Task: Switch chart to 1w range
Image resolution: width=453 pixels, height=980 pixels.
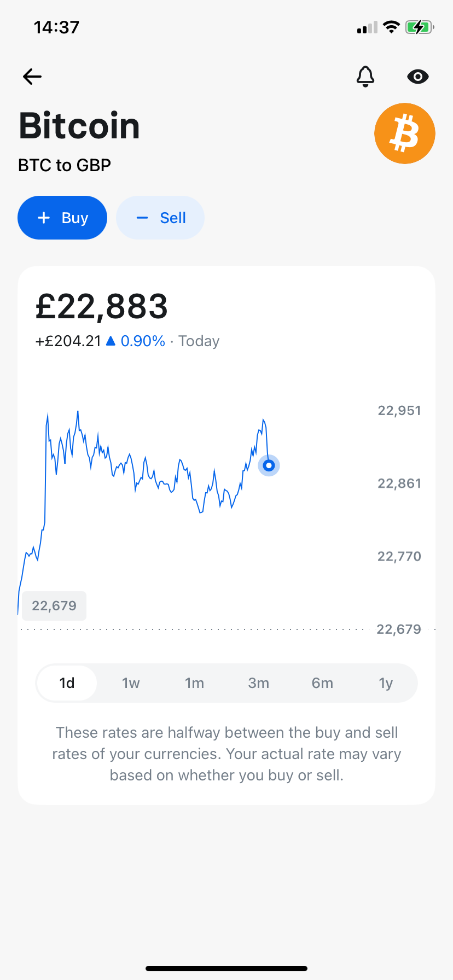Action: click(131, 683)
